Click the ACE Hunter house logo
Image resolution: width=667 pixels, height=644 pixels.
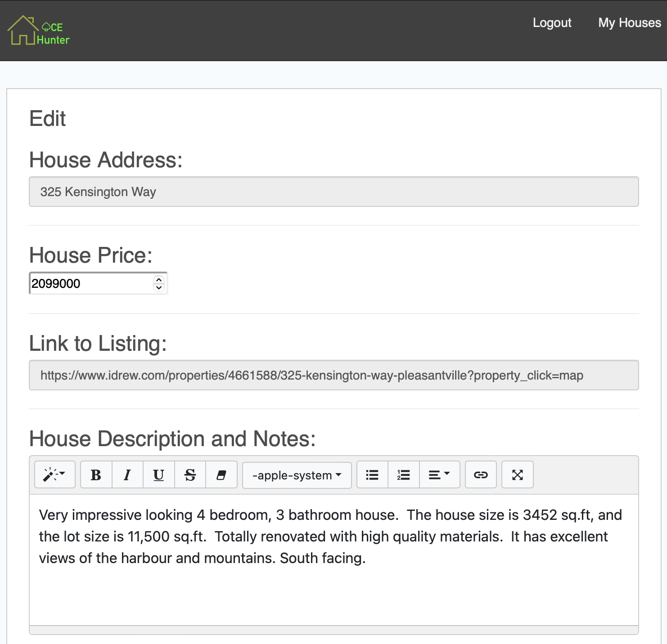click(x=39, y=31)
